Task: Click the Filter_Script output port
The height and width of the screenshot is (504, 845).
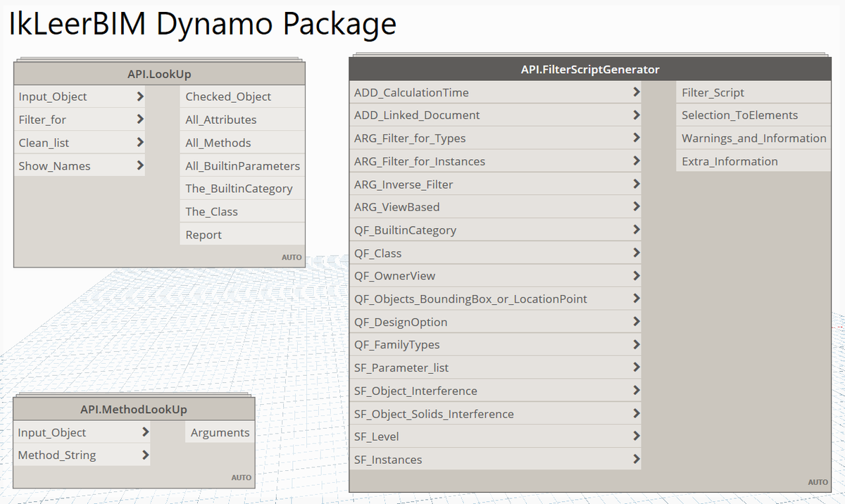Action: [713, 92]
